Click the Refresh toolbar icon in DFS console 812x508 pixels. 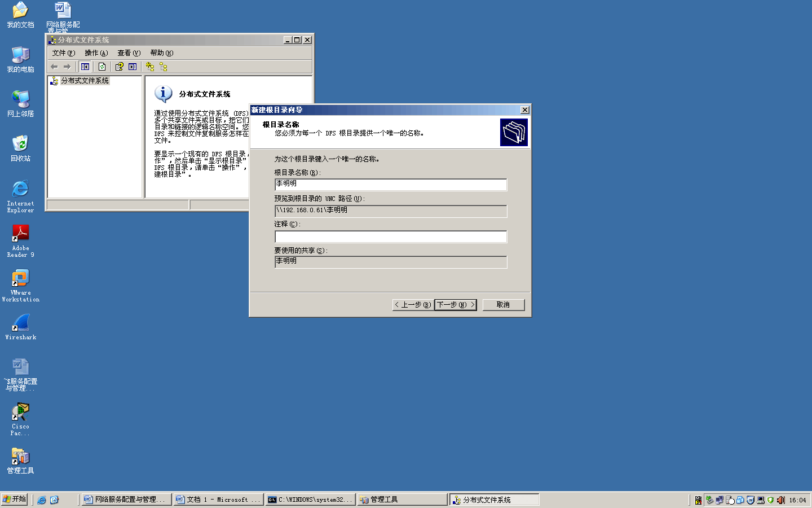point(102,67)
